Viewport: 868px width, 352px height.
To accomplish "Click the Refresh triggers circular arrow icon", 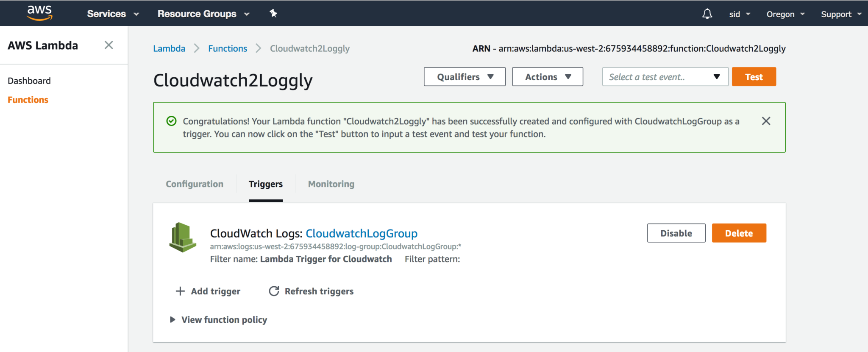I will pos(274,291).
